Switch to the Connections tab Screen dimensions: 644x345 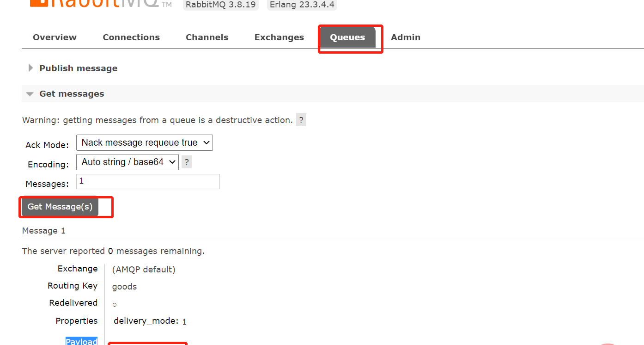(x=131, y=37)
